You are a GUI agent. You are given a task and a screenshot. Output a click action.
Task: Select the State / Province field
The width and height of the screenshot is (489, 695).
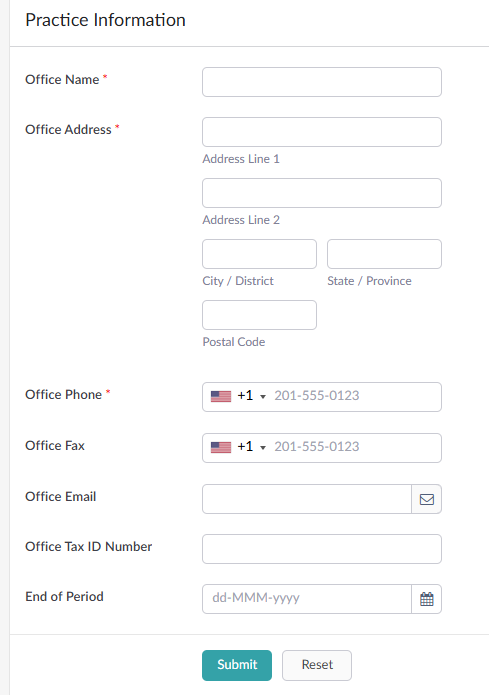pos(384,254)
